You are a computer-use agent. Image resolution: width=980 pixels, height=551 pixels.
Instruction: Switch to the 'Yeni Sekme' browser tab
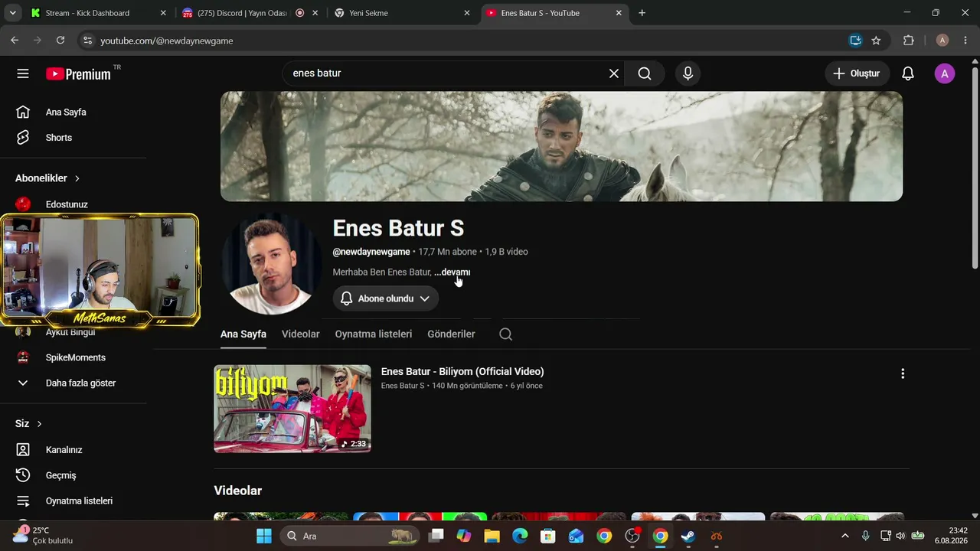point(402,13)
